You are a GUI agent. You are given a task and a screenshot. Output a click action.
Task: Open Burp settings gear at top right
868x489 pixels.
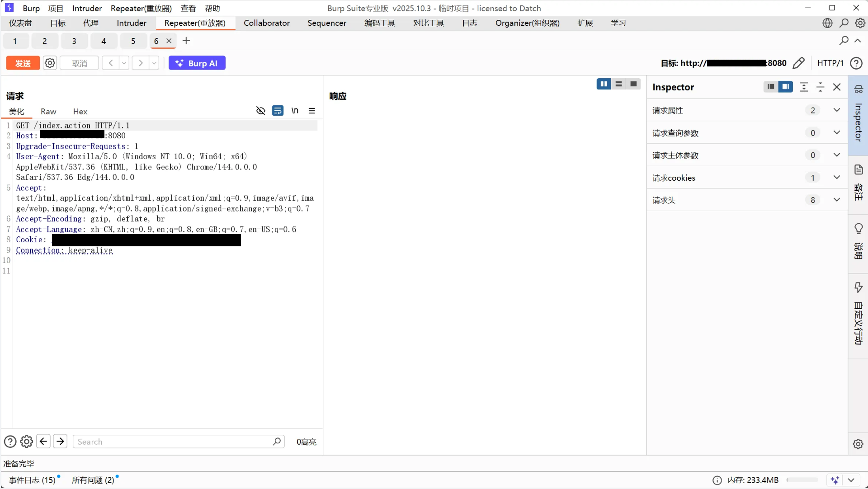[860, 23]
